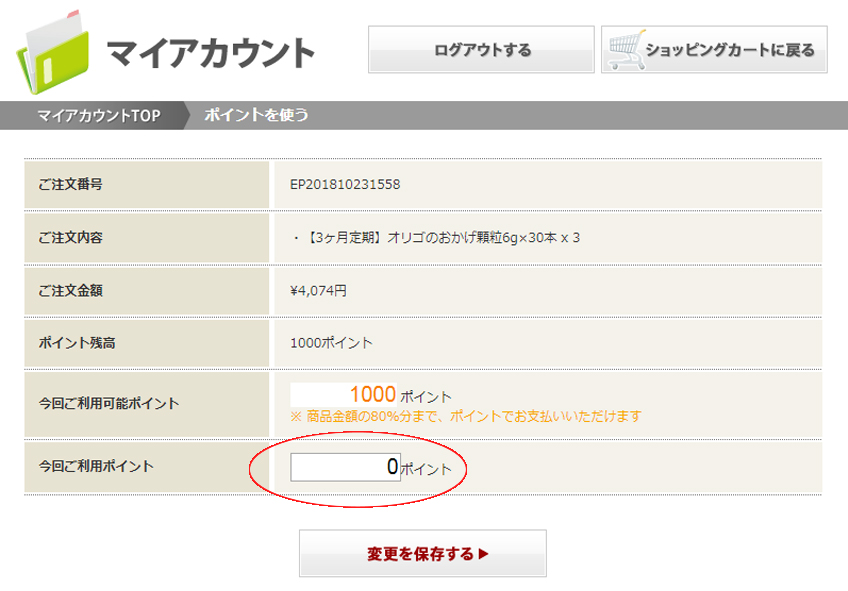
Task: Click the arrow on the save changes button
Action: coord(485,554)
